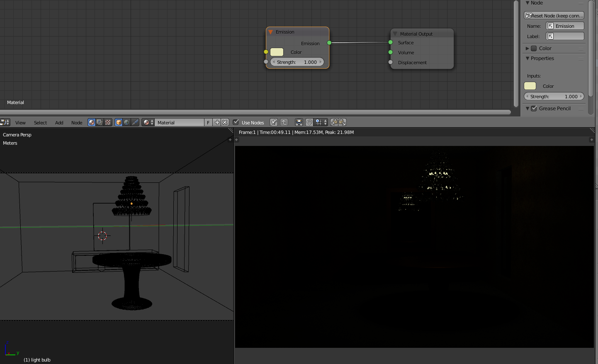Viewport: 598px width, 364px height.
Task: Click Emission node Strength field
Action: tap(297, 62)
